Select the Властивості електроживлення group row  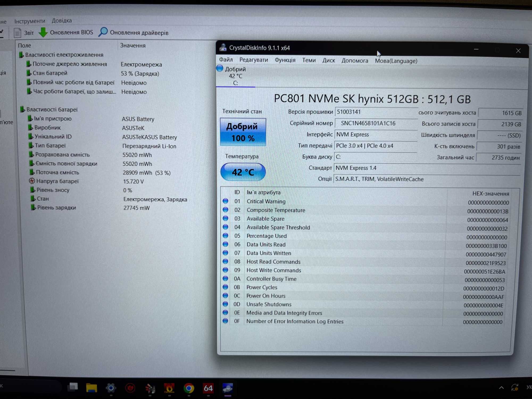pos(62,55)
